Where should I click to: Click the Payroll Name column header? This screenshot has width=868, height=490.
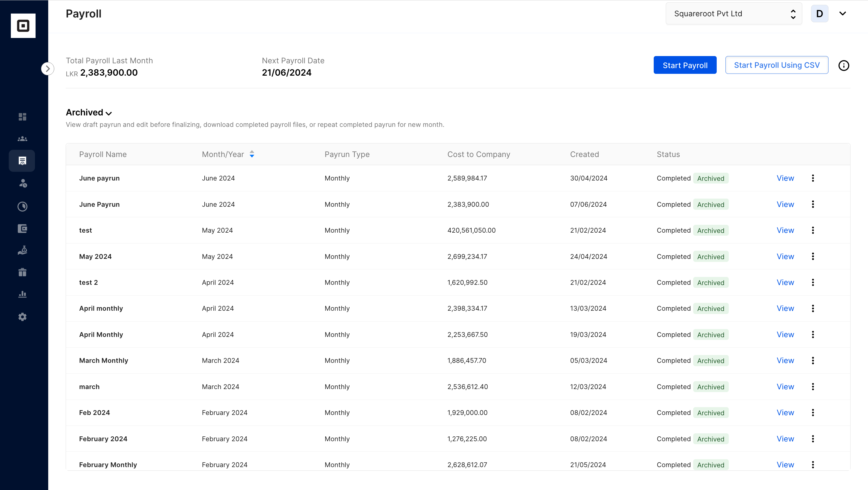pos(103,154)
